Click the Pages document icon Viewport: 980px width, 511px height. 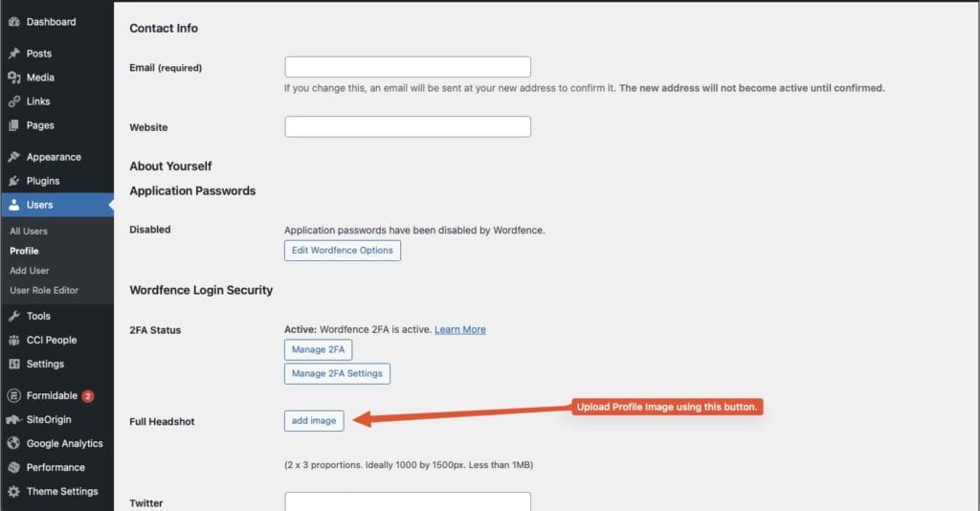coord(13,125)
